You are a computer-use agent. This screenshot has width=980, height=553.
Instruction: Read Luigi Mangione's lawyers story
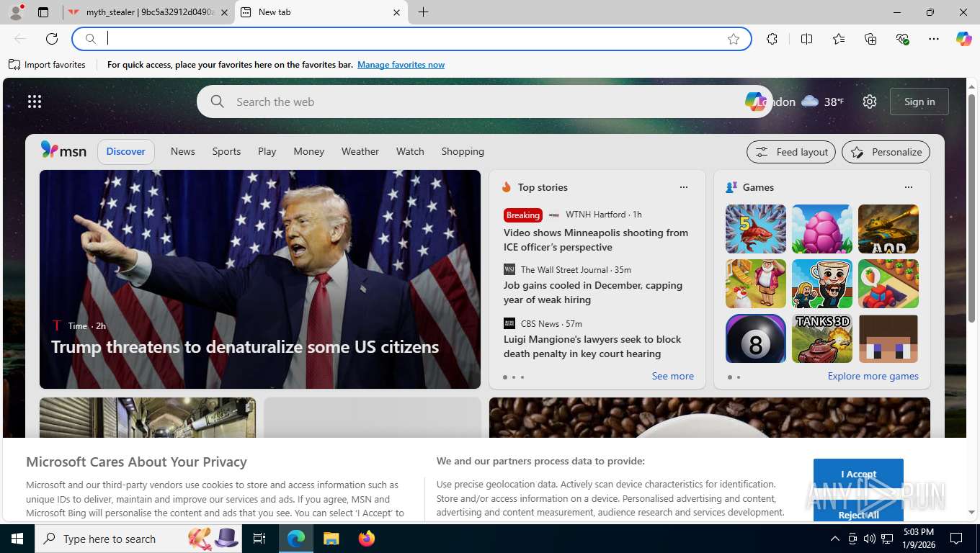pos(592,346)
